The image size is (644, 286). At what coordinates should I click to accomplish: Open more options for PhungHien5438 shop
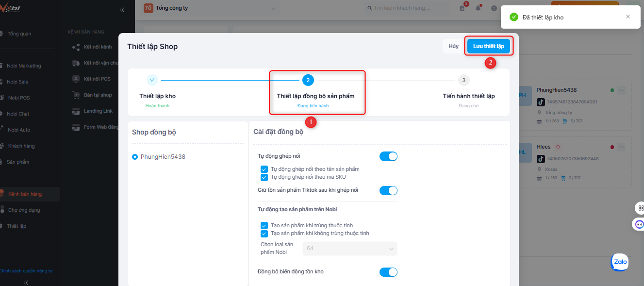(x=621, y=90)
